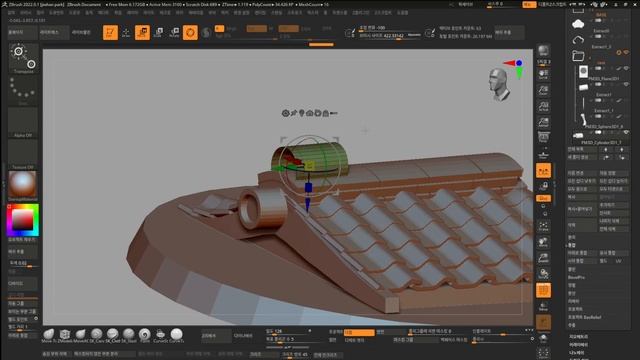
Task: Toggle the orange Qviz button
Action: [543, 198]
